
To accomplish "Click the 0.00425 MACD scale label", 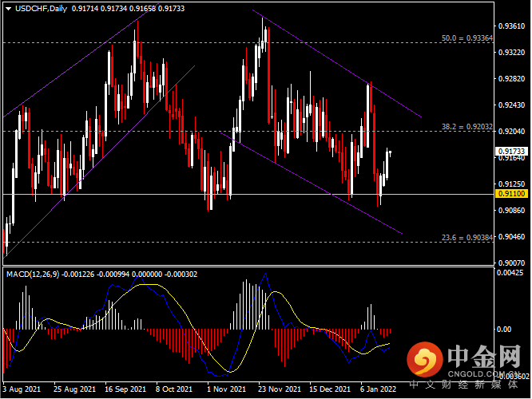I will pyautogui.click(x=511, y=274).
